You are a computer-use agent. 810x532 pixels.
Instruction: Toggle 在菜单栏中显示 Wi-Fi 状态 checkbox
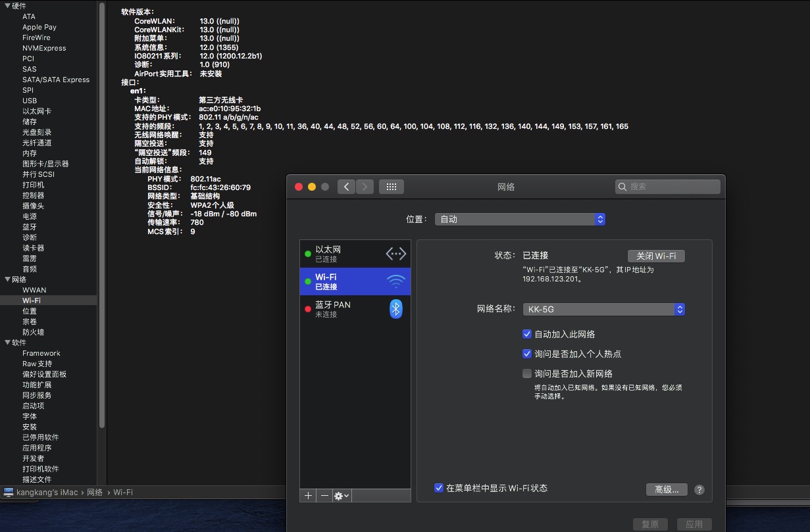tap(439, 488)
